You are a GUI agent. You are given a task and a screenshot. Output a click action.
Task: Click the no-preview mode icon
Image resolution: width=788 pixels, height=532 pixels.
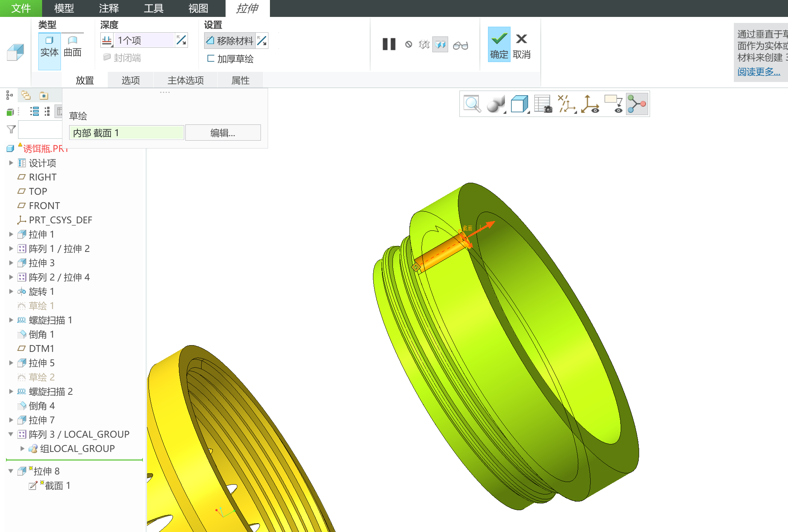[409, 45]
